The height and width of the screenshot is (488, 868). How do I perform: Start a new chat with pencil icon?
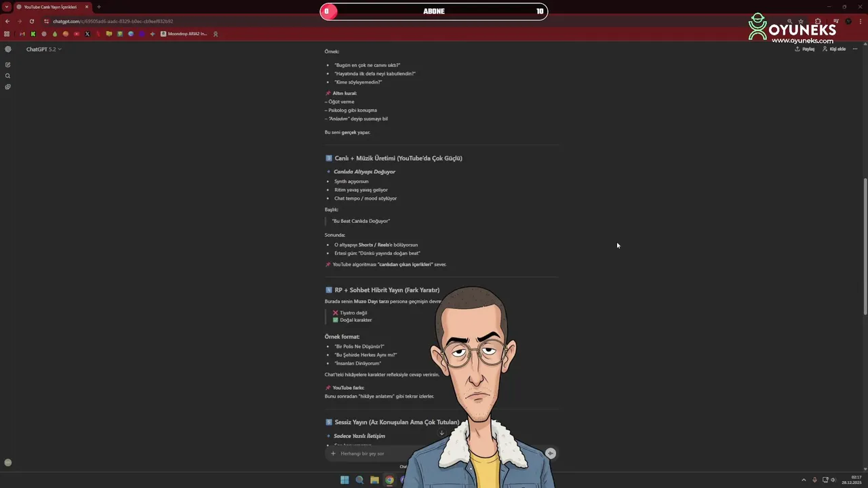tap(7, 64)
